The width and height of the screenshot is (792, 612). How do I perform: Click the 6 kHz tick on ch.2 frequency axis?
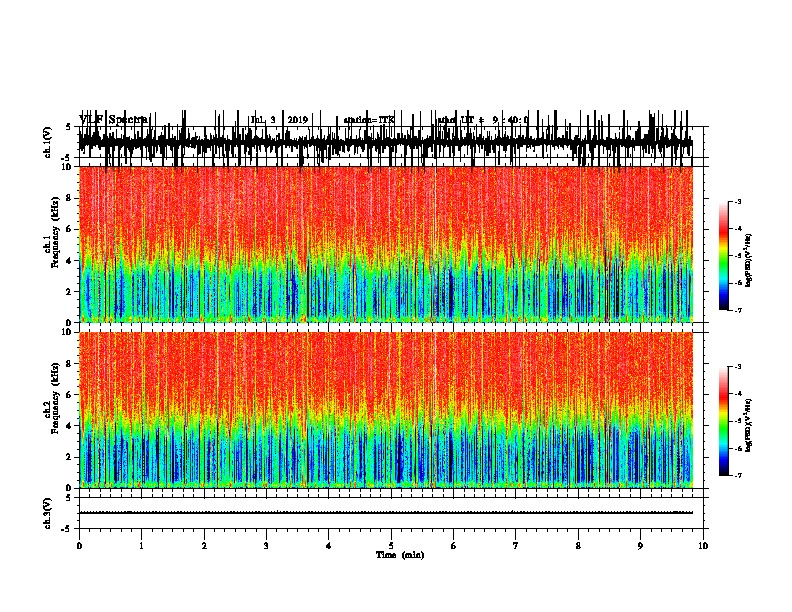pyautogui.click(x=69, y=394)
